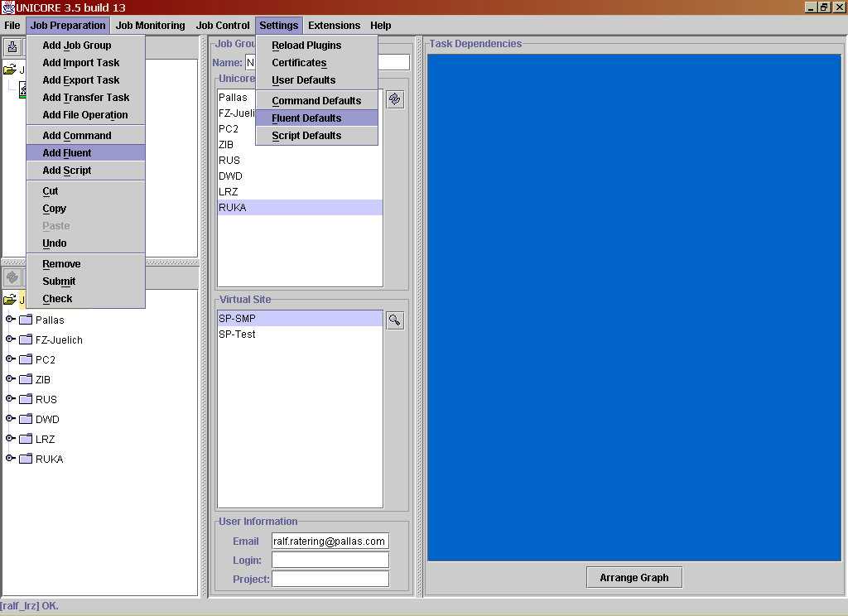Click the LRZ folder icon in tree
This screenshot has height=616, width=848.
[x=26, y=439]
